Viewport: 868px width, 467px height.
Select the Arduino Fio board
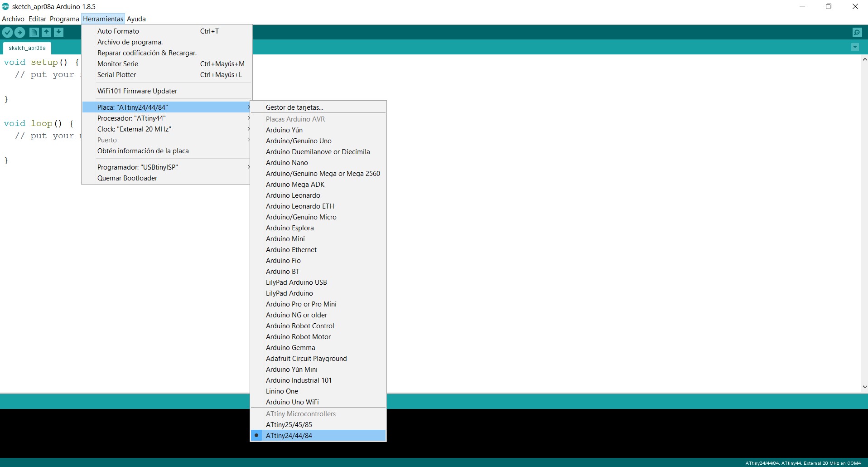point(318,261)
